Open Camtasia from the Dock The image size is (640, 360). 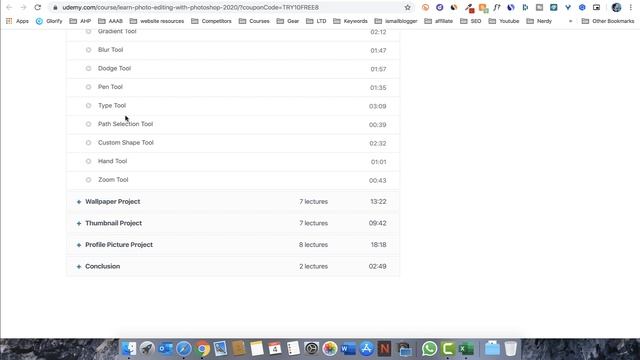click(448, 349)
